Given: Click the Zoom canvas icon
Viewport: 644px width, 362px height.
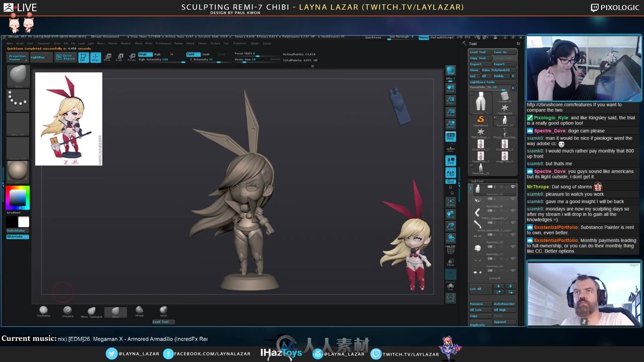Looking at the screenshot, I should tap(451, 100).
